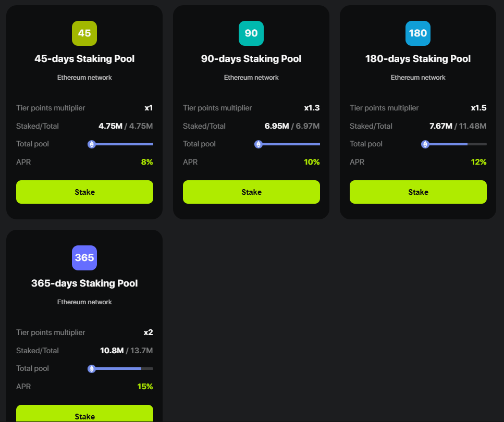Click the 8% APR value
504x422 pixels.
(147, 162)
